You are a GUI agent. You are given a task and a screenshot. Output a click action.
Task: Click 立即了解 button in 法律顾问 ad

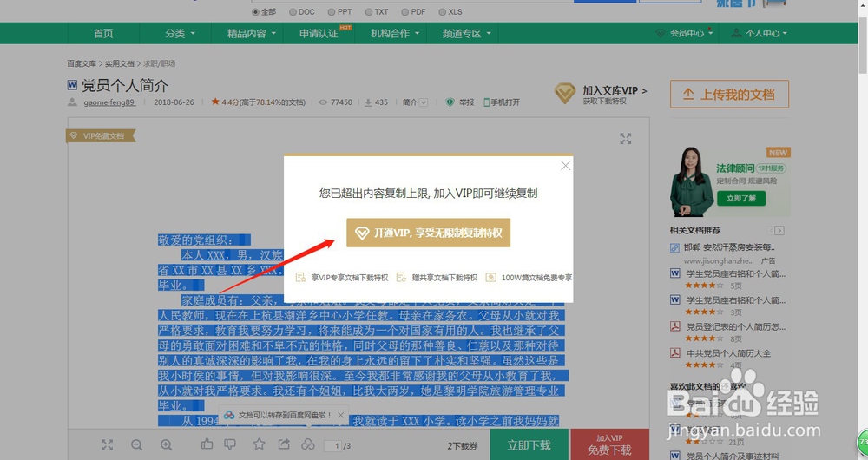(741, 198)
